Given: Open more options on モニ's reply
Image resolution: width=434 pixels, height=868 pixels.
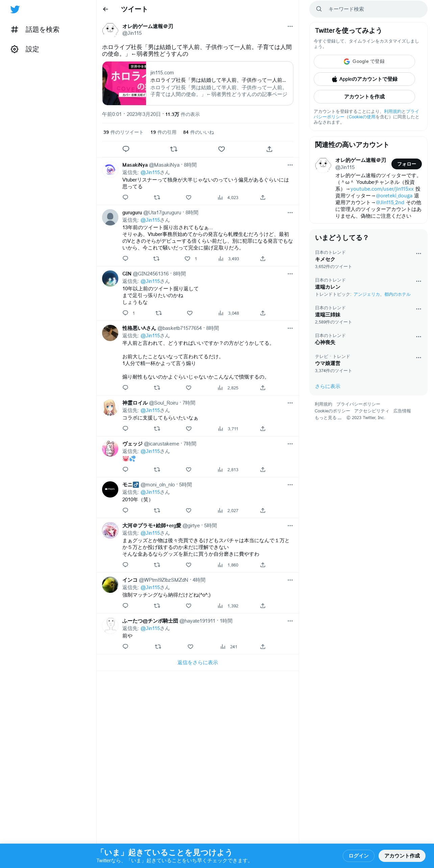Looking at the screenshot, I should [x=290, y=485].
